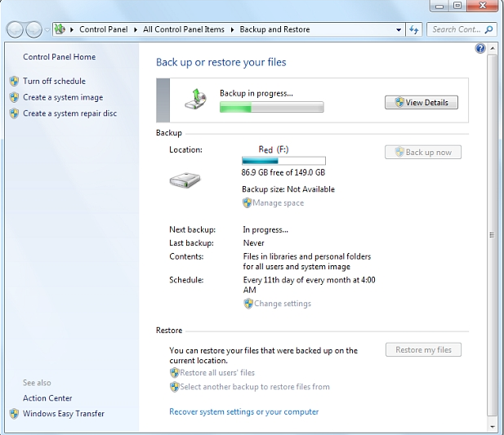Image resolution: width=504 pixels, height=435 pixels.
Task: Click the back navigation arrow
Action: (16, 29)
